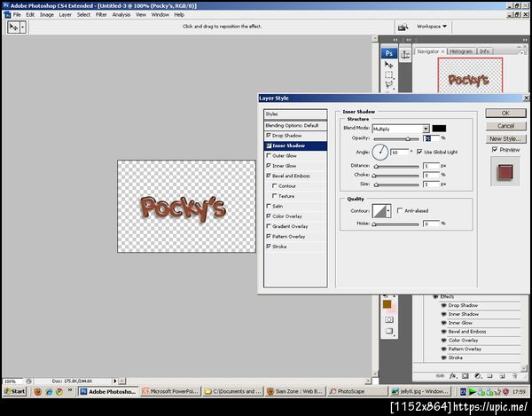Add a layer mask from Layers panel footer
Image resolution: width=532 pixels, height=416 pixels.
465,375
